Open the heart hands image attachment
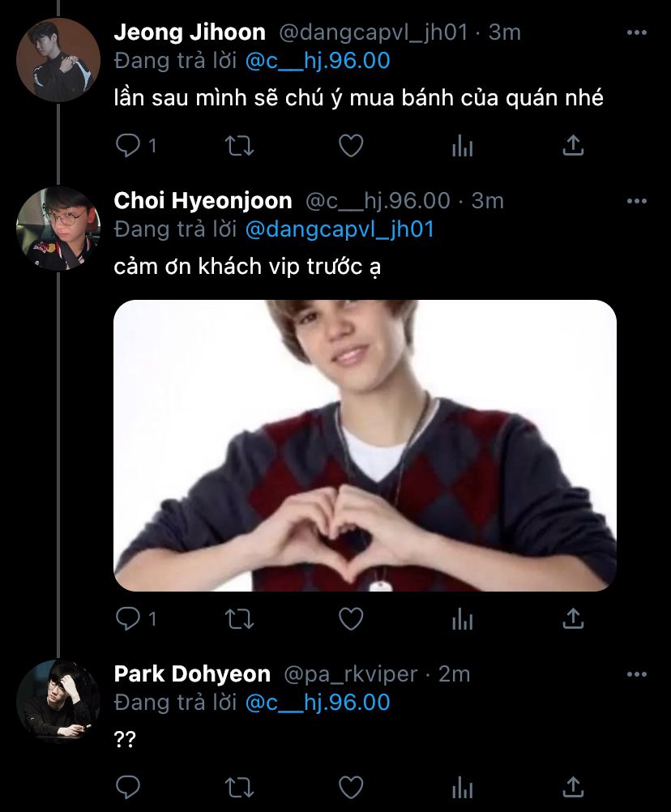This screenshot has width=671, height=812. pyautogui.click(x=365, y=445)
